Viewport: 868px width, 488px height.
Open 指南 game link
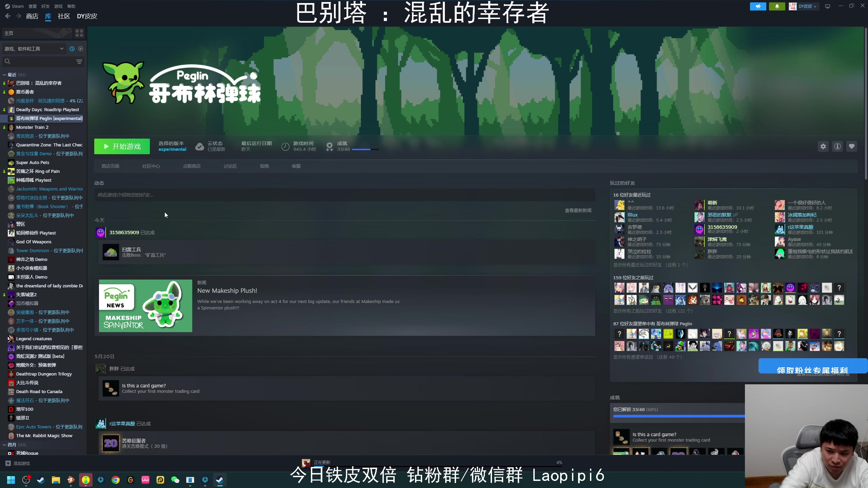[264, 166]
